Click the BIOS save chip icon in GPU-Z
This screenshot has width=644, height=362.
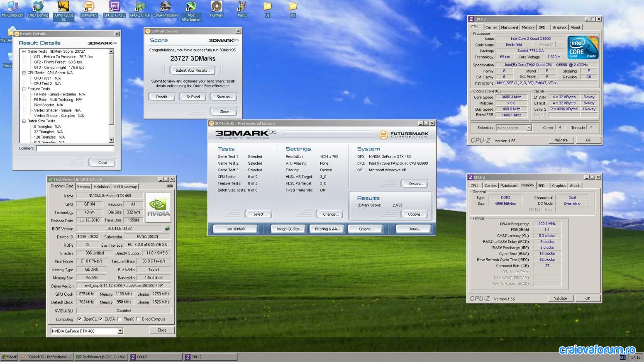click(167, 228)
